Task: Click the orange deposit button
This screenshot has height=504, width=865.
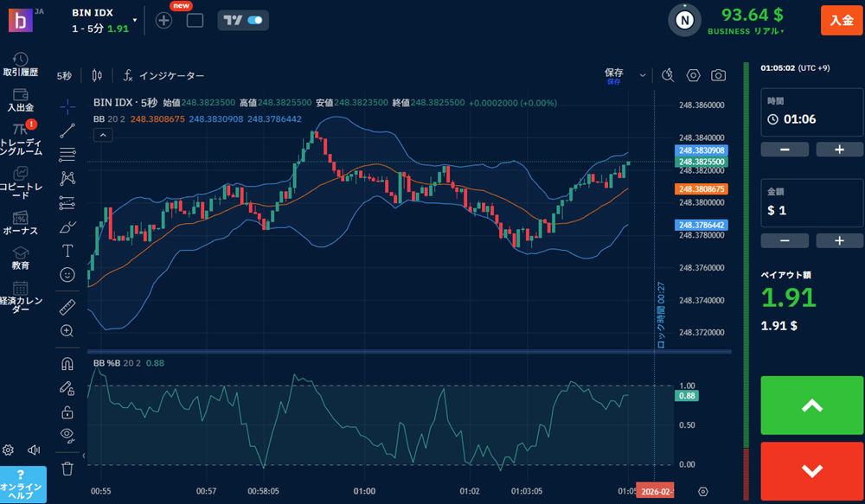Action: click(x=841, y=20)
